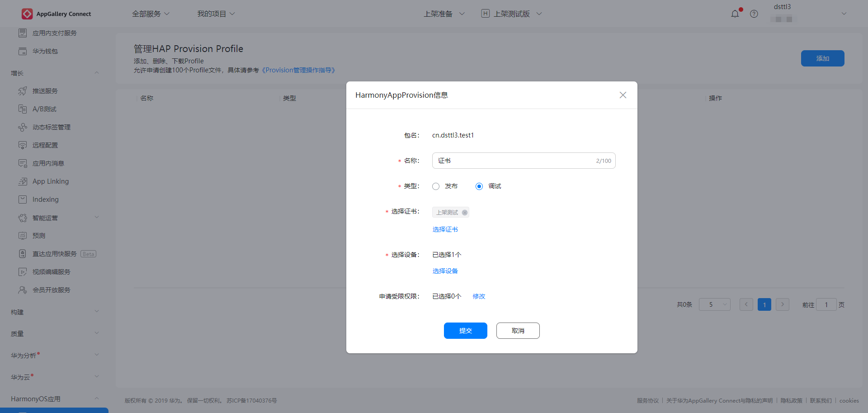Open cookies footer link
Screen dimensions: 868x413
point(849,401)
